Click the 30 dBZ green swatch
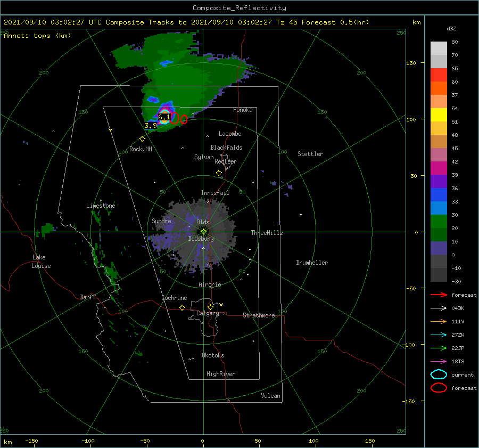479x448 pixels. click(439, 222)
